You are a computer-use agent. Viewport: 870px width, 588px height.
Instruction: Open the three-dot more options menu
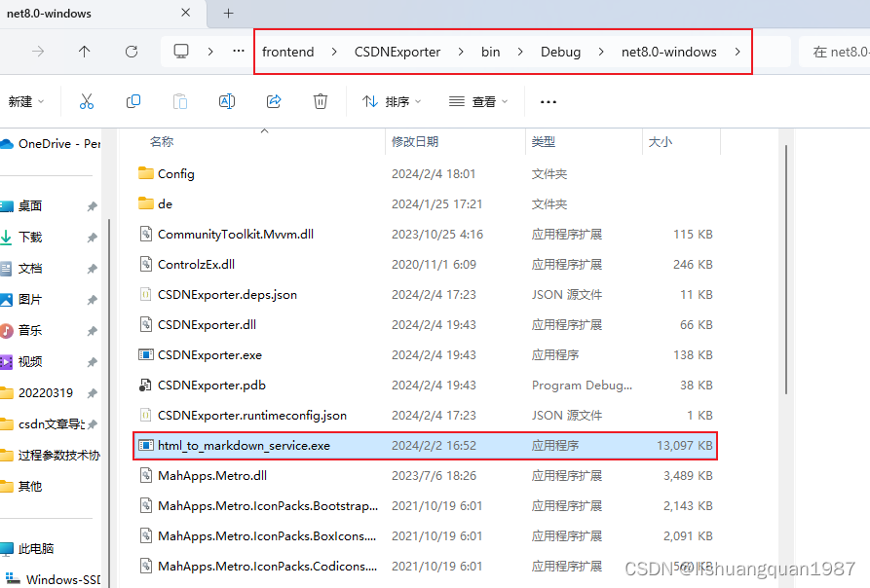[x=548, y=101]
